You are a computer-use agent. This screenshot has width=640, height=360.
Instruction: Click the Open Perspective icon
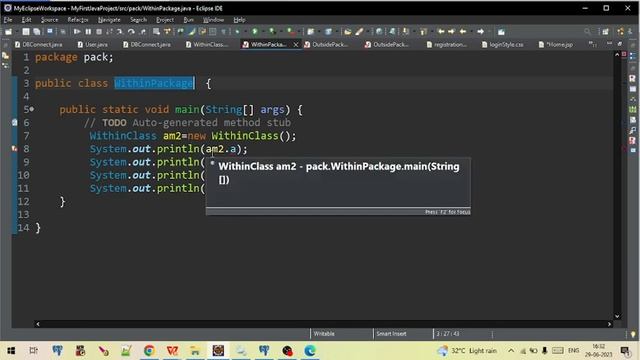tap(605, 31)
